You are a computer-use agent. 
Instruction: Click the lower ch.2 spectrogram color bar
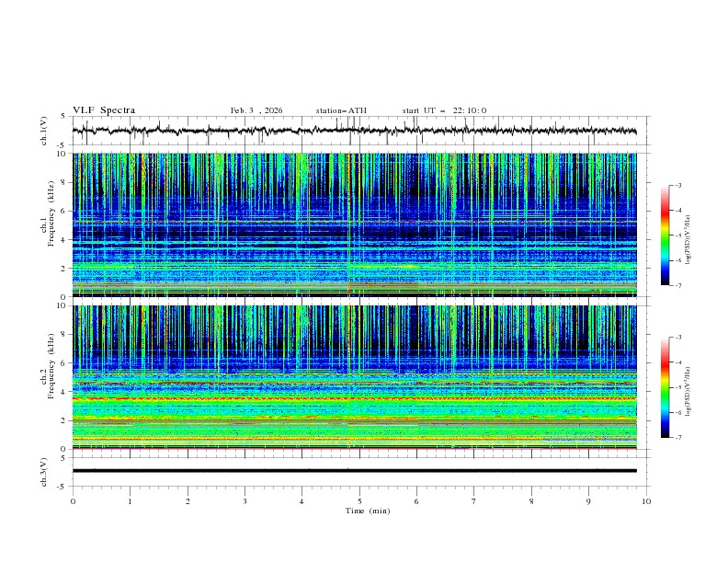point(665,387)
